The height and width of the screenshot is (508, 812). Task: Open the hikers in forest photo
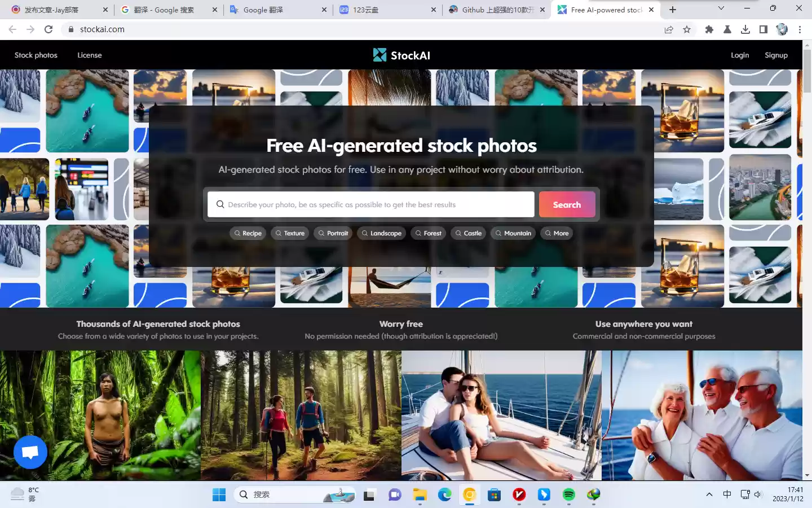point(301,415)
